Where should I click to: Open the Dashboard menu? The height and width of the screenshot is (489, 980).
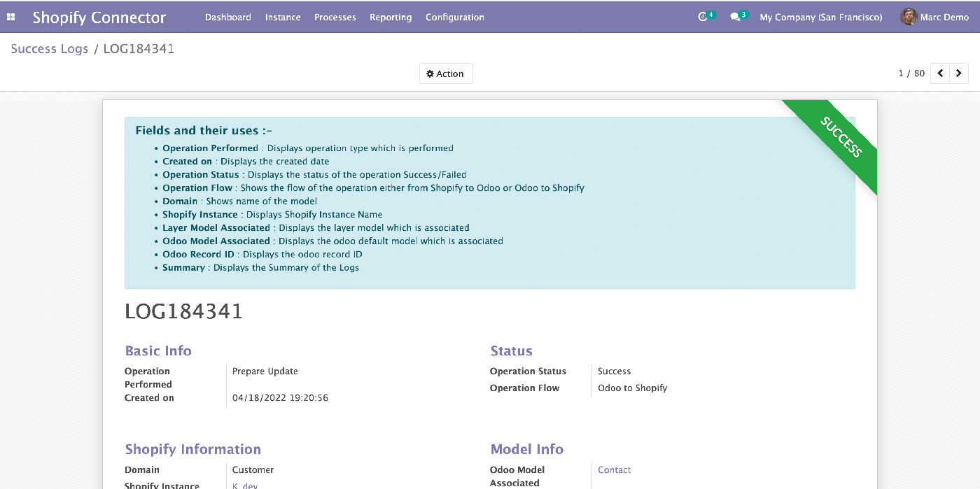228,17
